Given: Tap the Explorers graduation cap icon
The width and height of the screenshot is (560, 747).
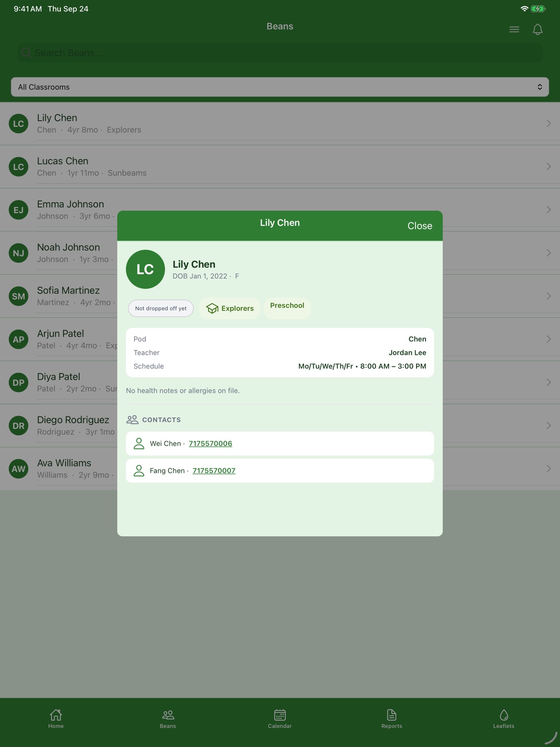Looking at the screenshot, I should [x=212, y=308].
